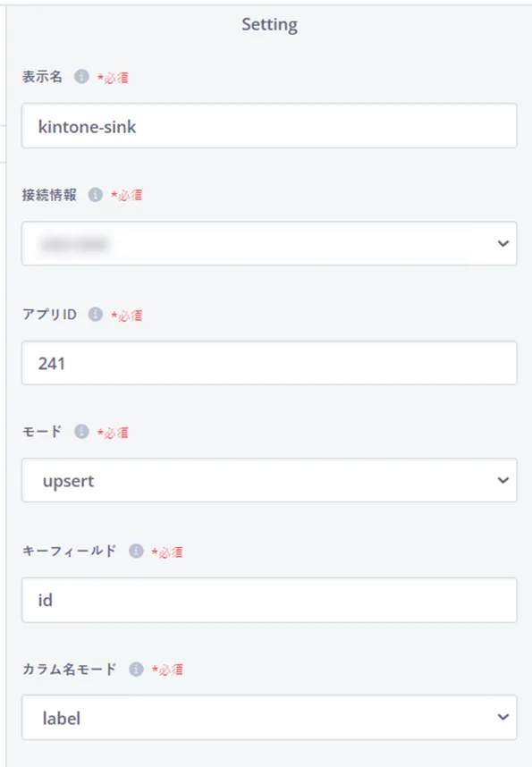Click the カラム名モード label text
The width and height of the screenshot is (532, 767).
tap(70, 669)
